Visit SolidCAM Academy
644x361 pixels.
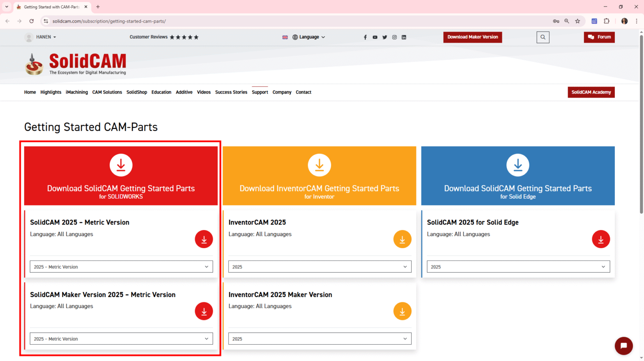tap(591, 92)
